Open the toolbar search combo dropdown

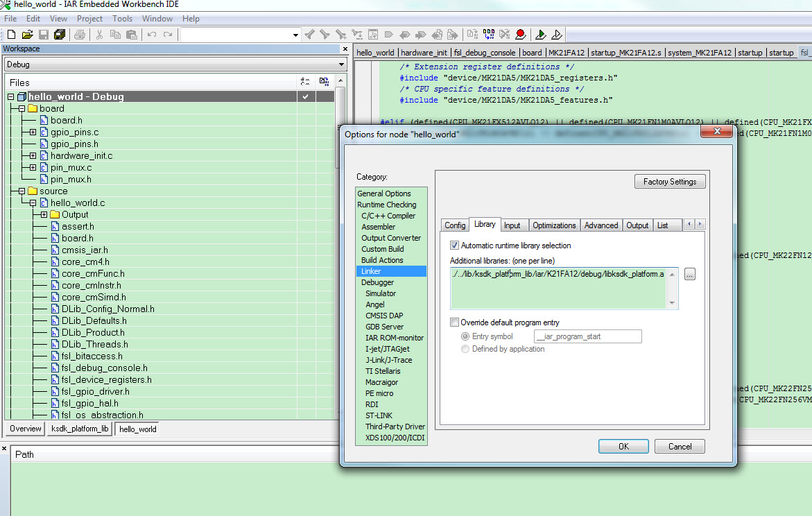295,35
